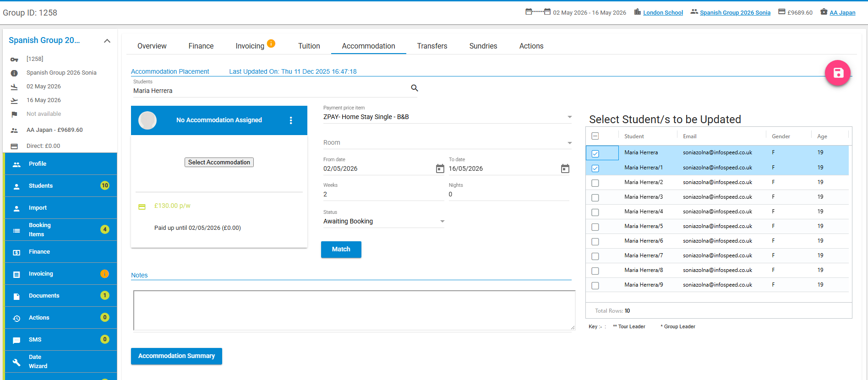Screen dimensions: 868x380
Task: Click the Select Accommodation button
Action: tap(219, 162)
